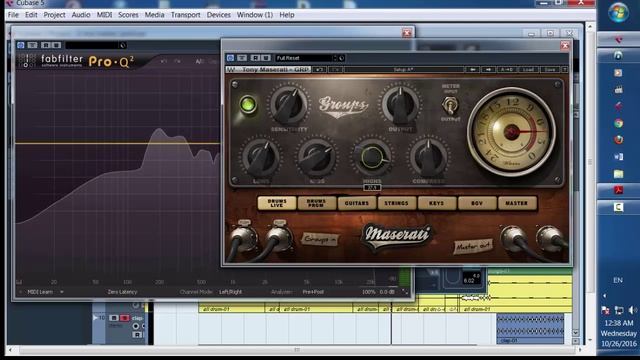Select the Guitars preset button
This screenshot has width=640, height=360.
tap(356, 203)
